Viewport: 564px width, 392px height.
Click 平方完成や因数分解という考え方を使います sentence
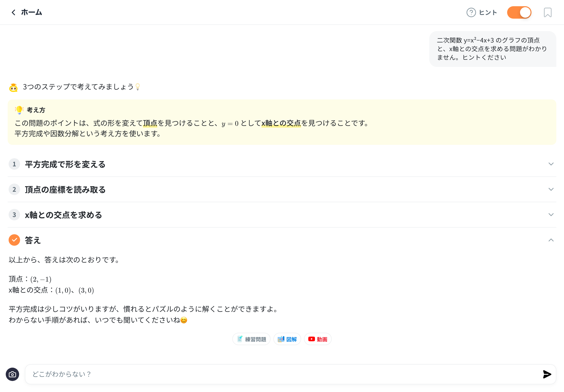coord(88,134)
